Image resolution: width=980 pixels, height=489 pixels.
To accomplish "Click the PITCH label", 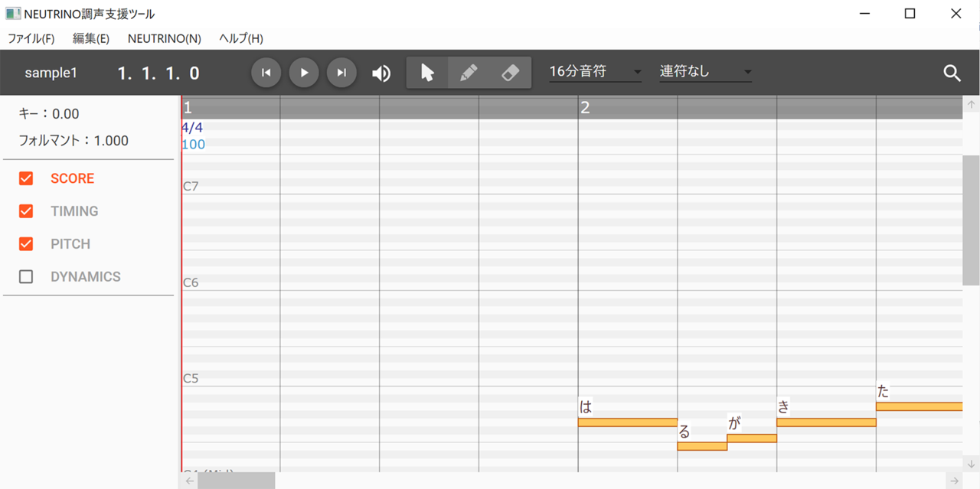I will click(x=70, y=244).
